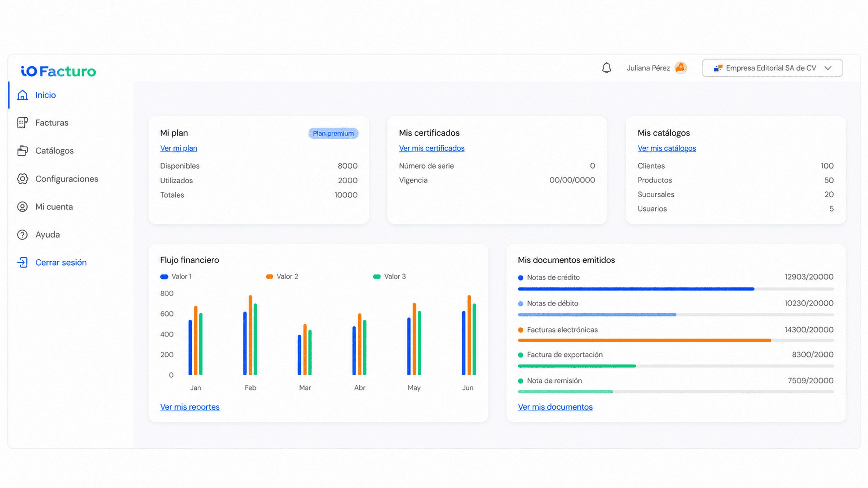Click the notification bell icon
The width and height of the screenshot is (868, 488).
pyautogui.click(x=606, y=68)
